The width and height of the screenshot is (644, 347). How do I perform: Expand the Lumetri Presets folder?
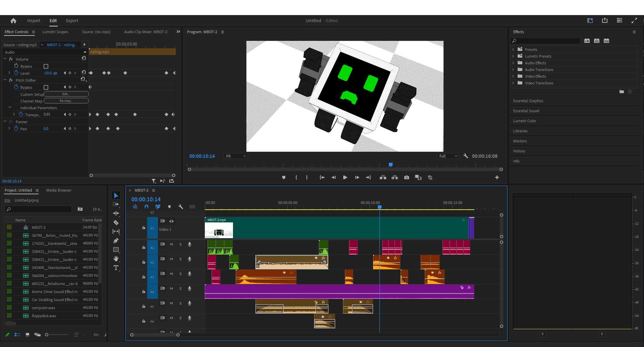click(513, 56)
